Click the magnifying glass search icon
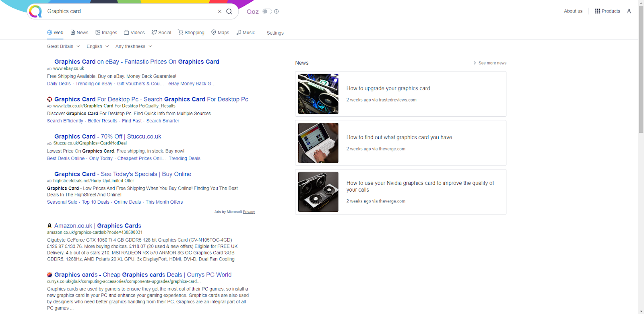The image size is (644, 314). coord(229,11)
